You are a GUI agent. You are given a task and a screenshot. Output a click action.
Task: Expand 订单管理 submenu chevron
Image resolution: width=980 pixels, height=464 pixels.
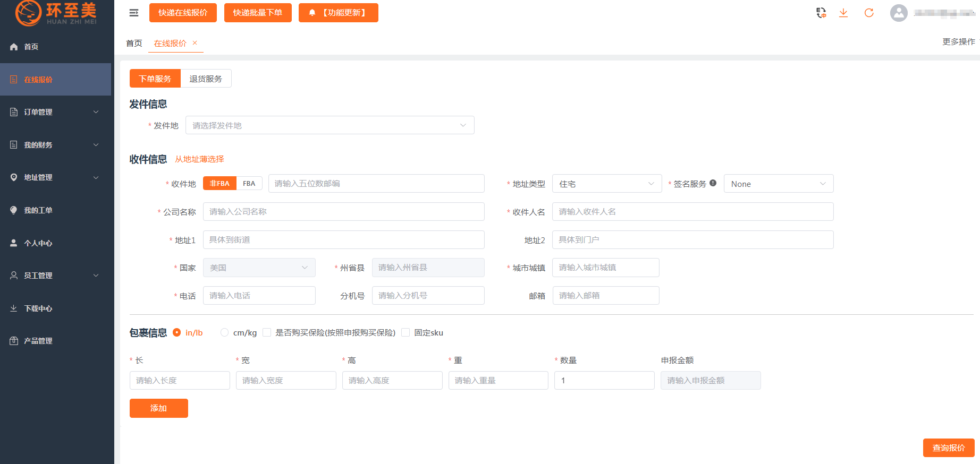[x=96, y=112]
